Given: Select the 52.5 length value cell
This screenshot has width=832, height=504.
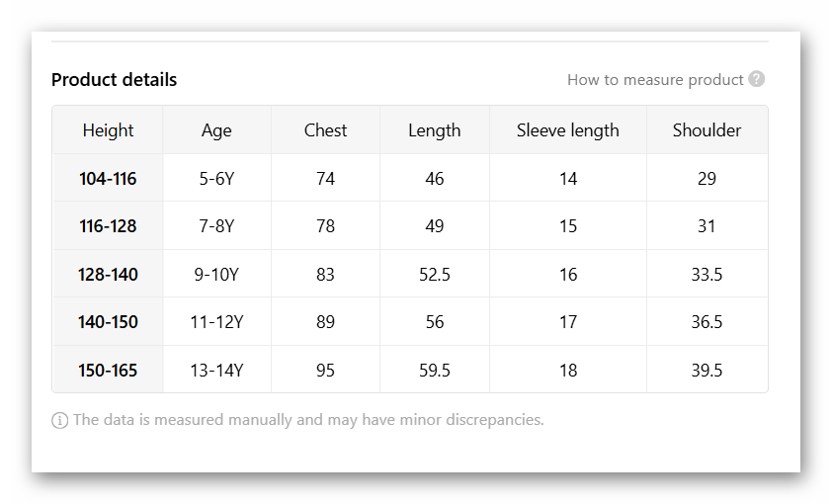Looking at the screenshot, I should tap(435, 275).
